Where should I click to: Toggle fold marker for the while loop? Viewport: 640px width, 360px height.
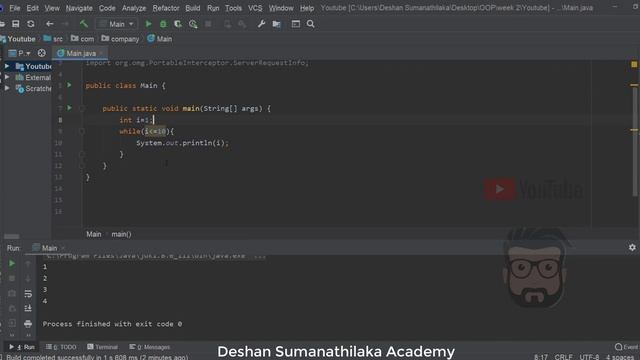pyautogui.click(x=82, y=131)
